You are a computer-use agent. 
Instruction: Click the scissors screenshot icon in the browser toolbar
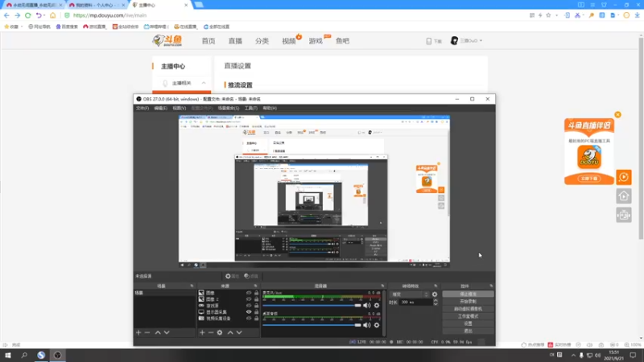click(577, 15)
